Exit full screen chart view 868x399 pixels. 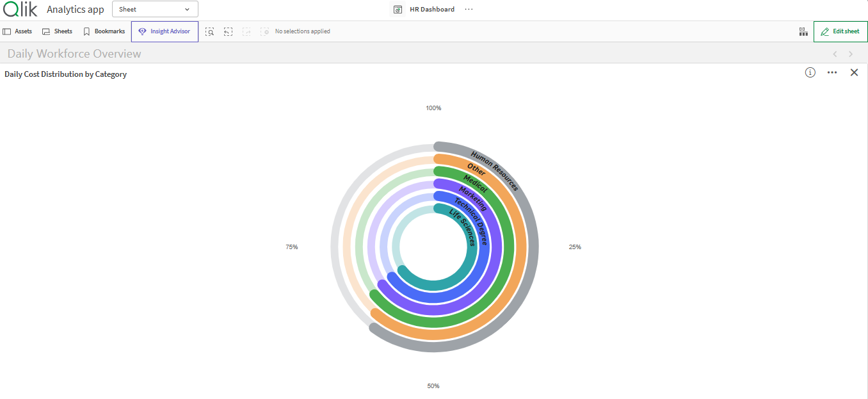click(854, 72)
